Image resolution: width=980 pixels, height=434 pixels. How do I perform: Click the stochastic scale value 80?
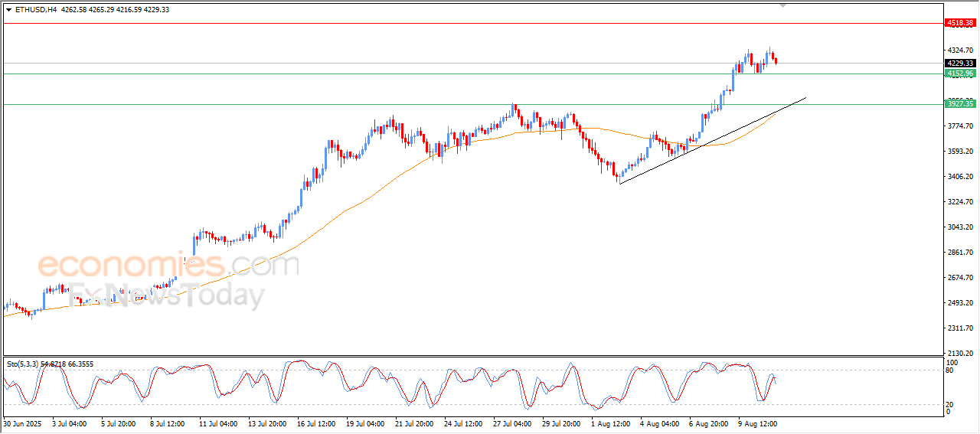coord(950,370)
